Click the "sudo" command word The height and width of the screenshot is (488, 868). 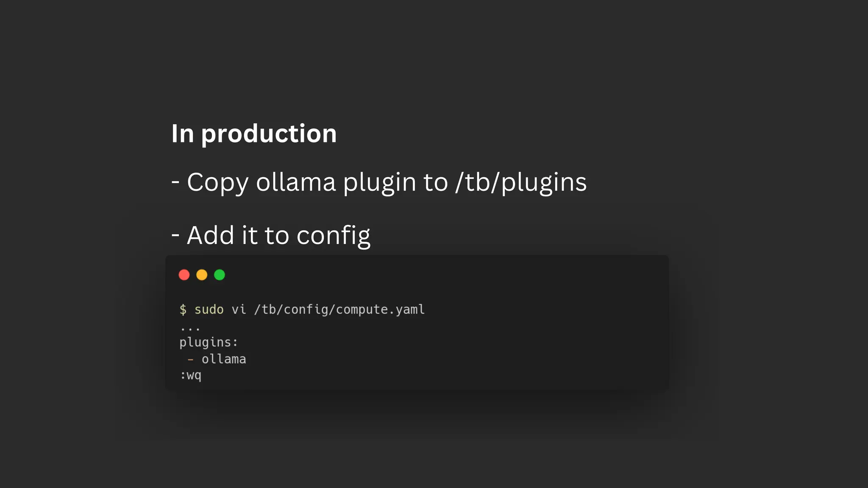[x=209, y=310]
